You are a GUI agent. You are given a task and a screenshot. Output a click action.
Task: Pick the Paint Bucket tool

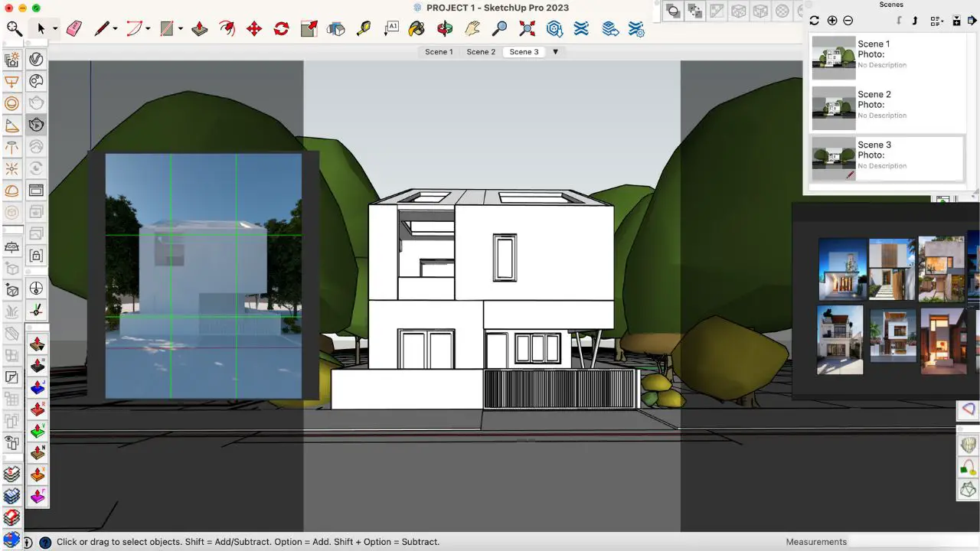click(416, 29)
